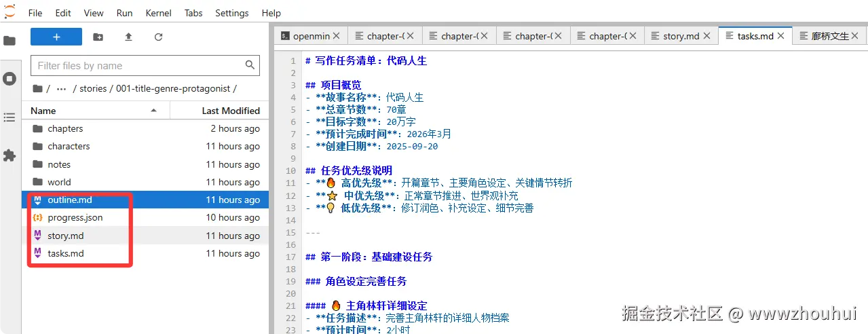Image resolution: width=868 pixels, height=334 pixels.
Task: Click the progress.json JSON file icon
Action: (x=37, y=217)
